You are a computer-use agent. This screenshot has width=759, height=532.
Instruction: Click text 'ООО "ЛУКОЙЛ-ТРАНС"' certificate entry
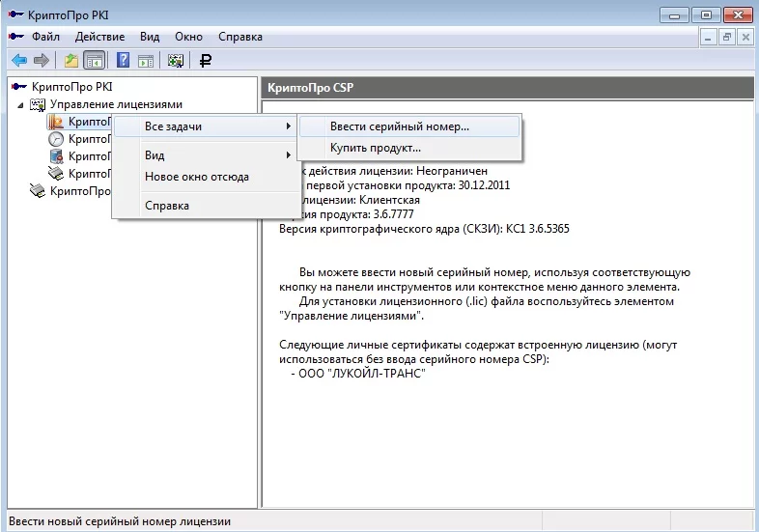362,374
